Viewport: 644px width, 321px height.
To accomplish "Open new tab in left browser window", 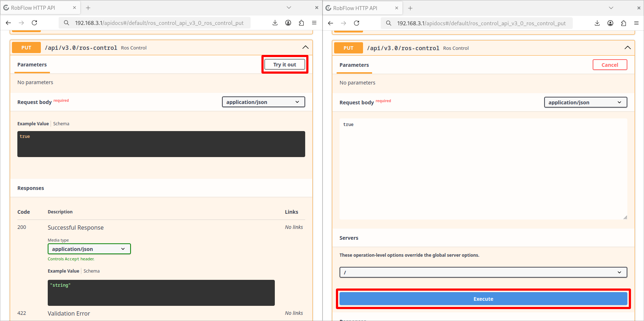I will click(88, 8).
